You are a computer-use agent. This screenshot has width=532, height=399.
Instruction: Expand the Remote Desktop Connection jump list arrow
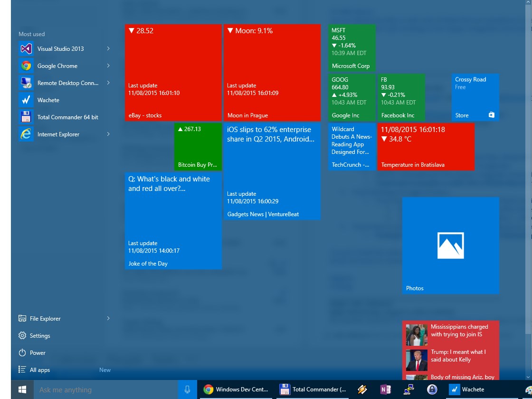pyautogui.click(x=108, y=83)
